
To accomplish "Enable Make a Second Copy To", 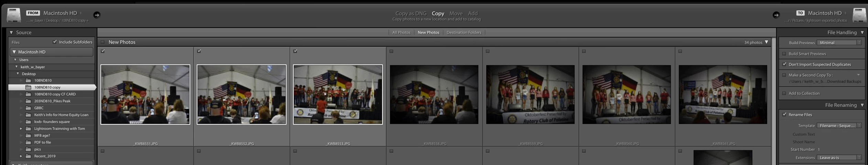I will (x=784, y=75).
